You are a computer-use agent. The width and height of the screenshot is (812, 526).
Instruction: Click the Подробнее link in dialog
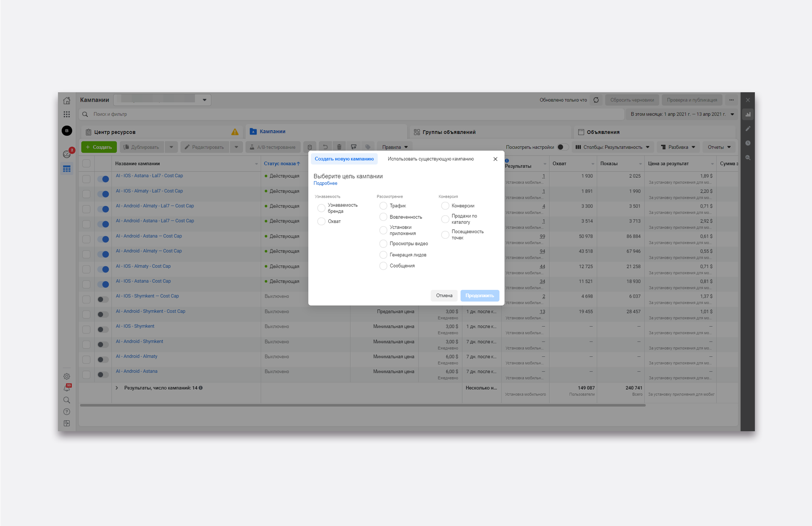tap(325, 184)
